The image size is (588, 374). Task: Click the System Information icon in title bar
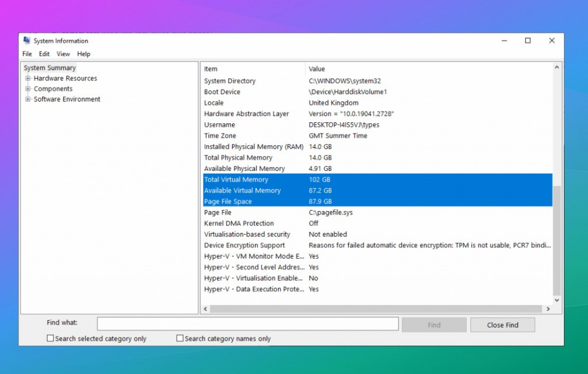[26, 40]
